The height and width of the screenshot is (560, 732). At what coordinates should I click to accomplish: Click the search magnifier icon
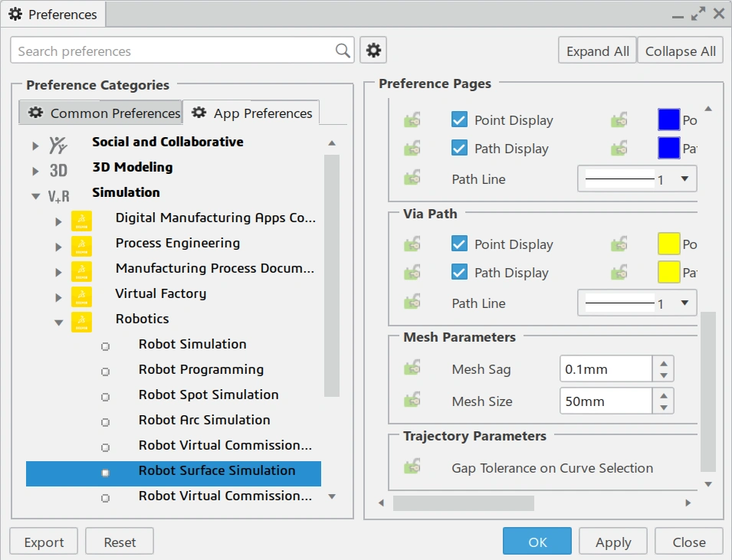point(343,51)
